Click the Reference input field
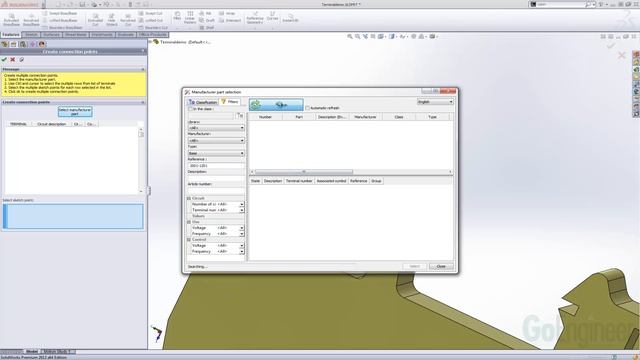The width and height of the screenshot is (640, 360). tap(216, 166)
